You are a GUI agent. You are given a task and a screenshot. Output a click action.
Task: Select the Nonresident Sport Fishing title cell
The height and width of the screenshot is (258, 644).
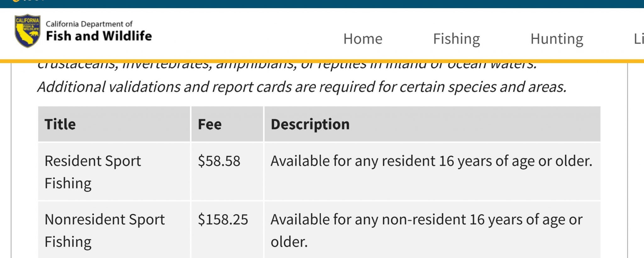coord(114,230)
